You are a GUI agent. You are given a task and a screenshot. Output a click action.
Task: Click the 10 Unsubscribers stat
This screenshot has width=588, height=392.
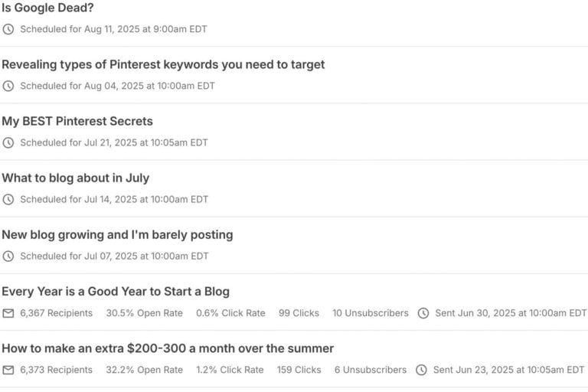371,313
